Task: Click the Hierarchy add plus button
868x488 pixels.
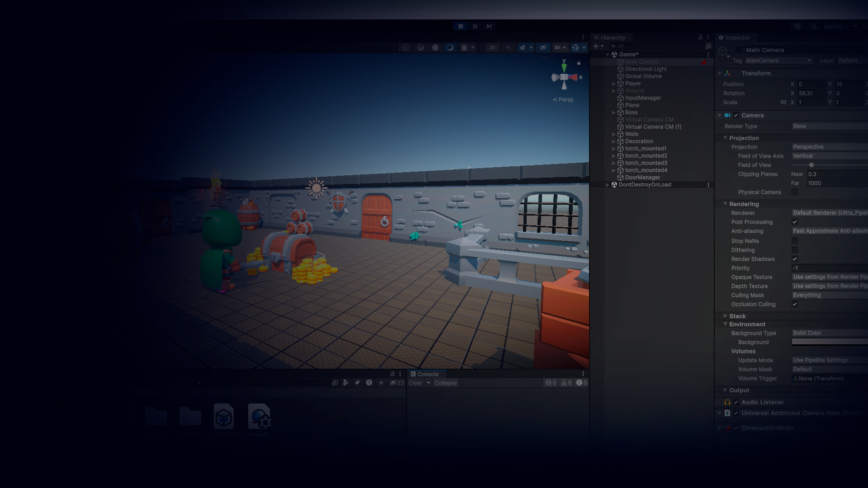Action: [596, 46]
